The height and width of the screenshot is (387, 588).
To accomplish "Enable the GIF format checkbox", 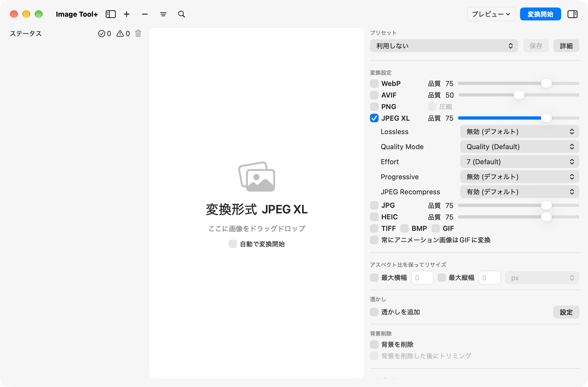I will 436,228.
